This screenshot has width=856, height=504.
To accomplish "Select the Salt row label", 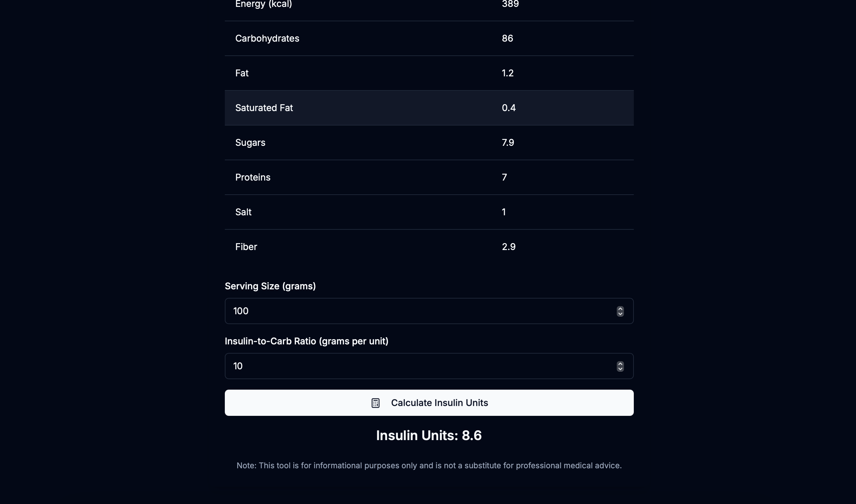I will click(x=243, y=212).
